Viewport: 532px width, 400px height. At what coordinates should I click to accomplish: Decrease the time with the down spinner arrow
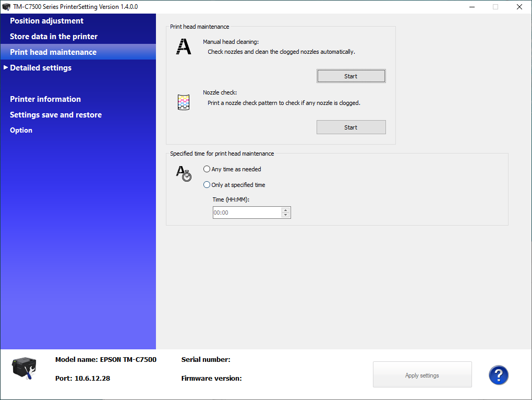285,215
